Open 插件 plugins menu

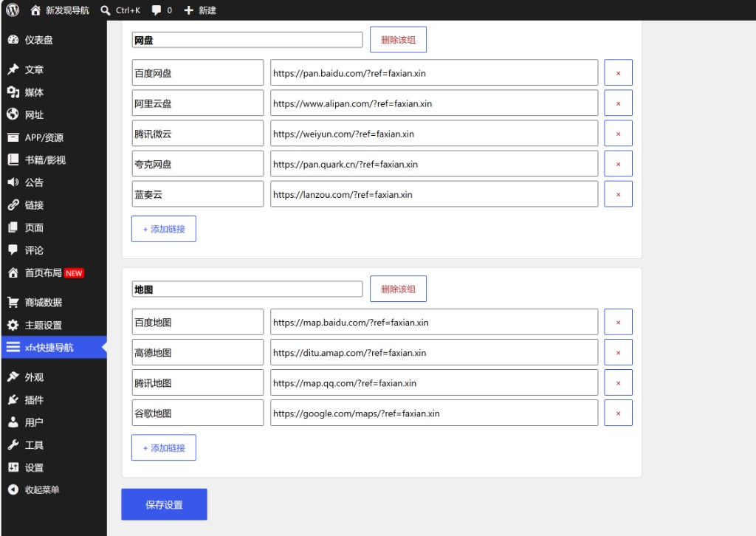coord(53,399)
